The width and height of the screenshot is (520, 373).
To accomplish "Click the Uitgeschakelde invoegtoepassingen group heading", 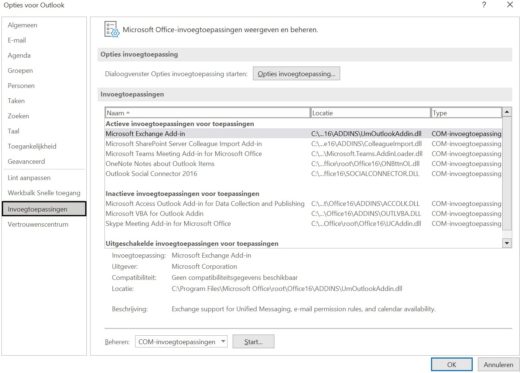I will click(x=192, y=244).
